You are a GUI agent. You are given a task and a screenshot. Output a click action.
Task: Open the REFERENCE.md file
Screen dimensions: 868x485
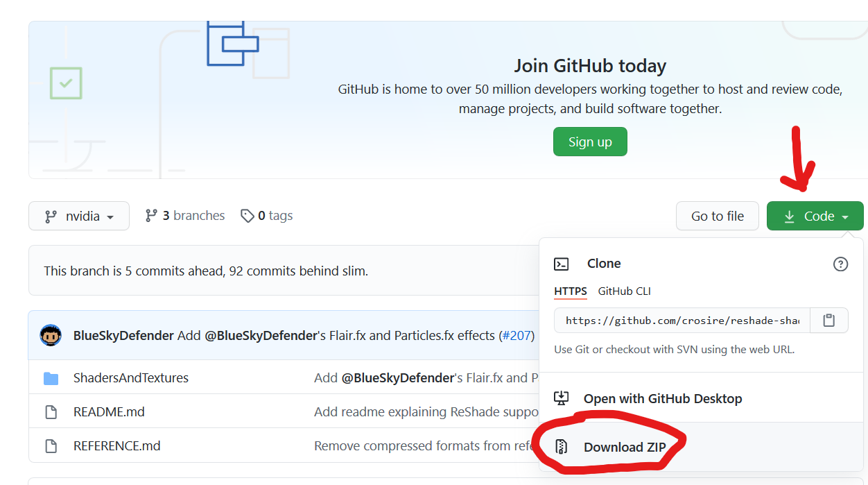tap(116, 446)
